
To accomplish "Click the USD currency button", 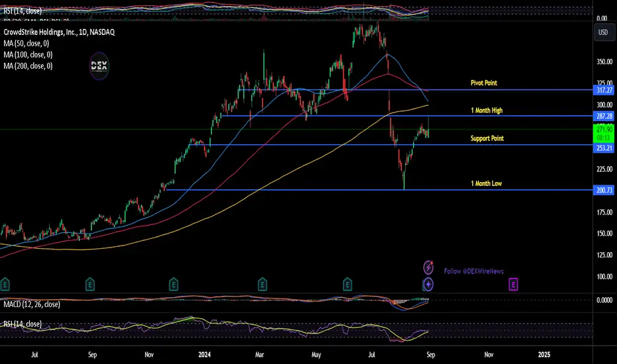I will point(603,32).
